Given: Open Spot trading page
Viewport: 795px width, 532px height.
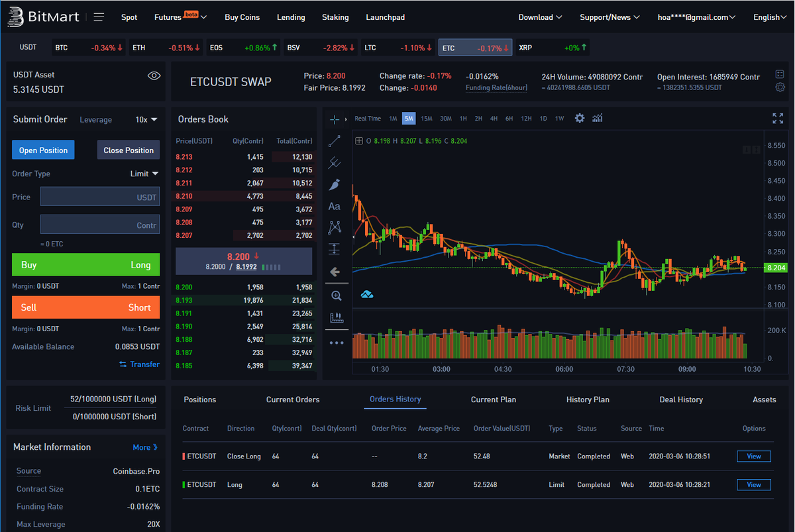Looking at the screenshot, I should pyautogui.click(x=129, y=17).
